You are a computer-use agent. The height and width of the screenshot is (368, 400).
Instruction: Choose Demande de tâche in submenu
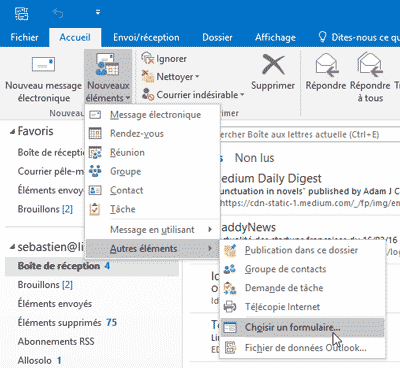point(303,288)
